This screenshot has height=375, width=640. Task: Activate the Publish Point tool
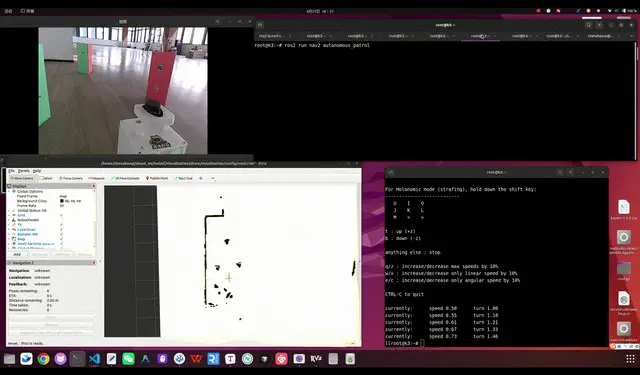point(157,178)
